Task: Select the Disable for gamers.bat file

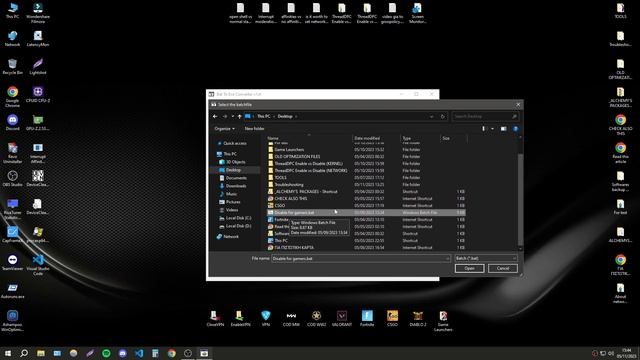Action: 366,213
